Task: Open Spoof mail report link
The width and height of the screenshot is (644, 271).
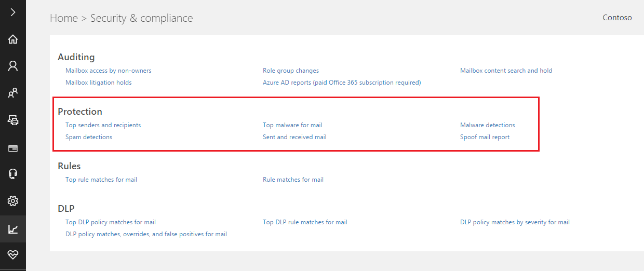Action: (x=485, y=137)
